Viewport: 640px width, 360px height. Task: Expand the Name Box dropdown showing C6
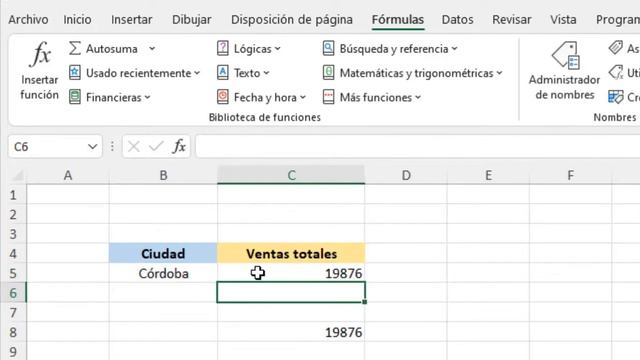tap(92, 147)
